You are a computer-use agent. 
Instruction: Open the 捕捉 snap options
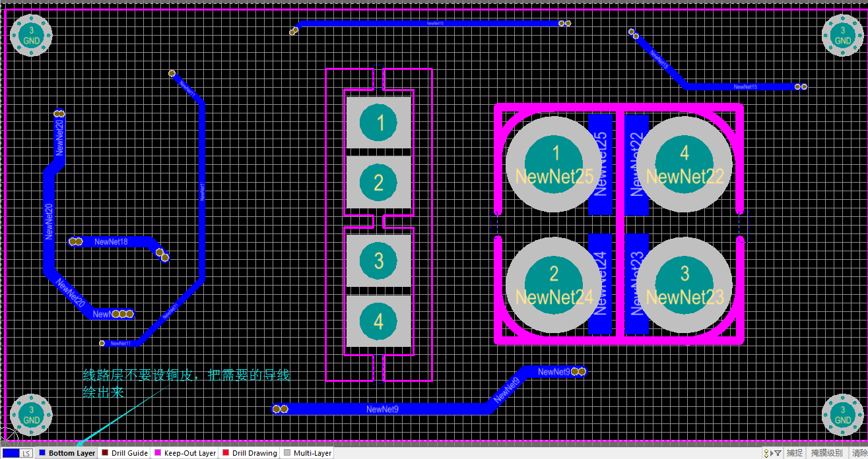[794, 453]
